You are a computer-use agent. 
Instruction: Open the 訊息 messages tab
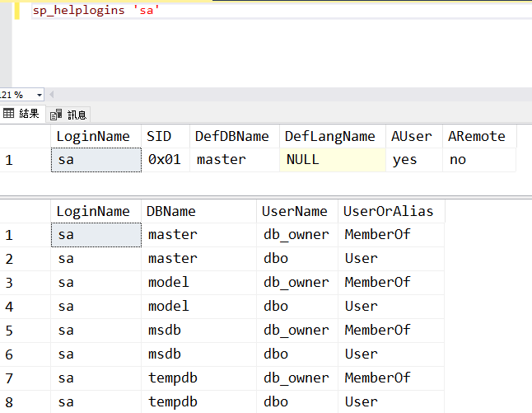pos(69,115)
